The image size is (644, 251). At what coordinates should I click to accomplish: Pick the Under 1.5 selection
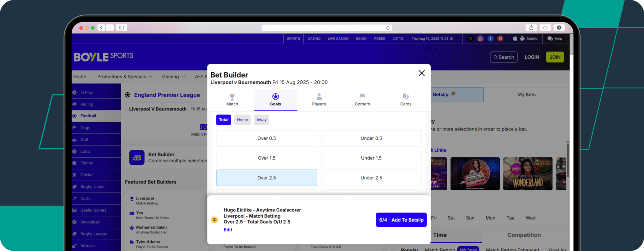(371, 158)
